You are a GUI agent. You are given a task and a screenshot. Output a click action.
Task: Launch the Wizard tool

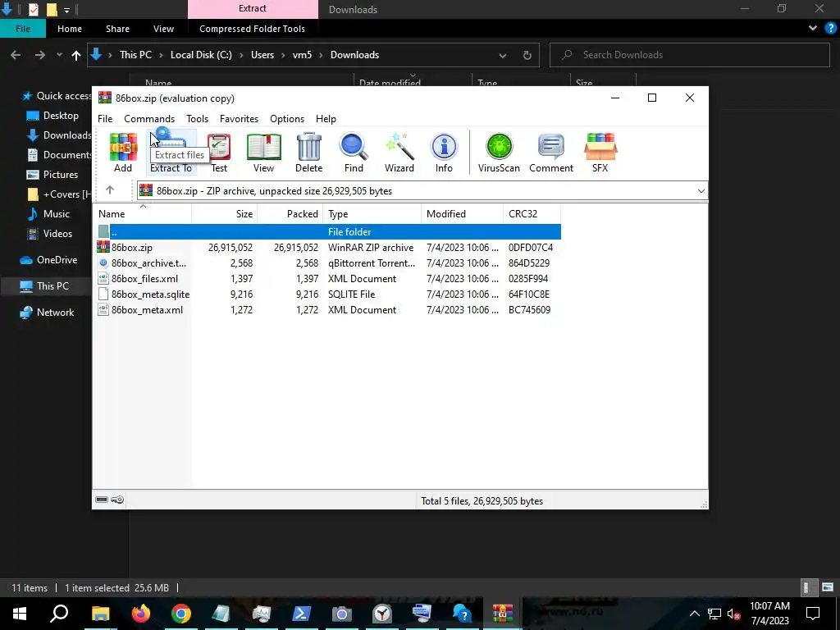click(399, 153)
